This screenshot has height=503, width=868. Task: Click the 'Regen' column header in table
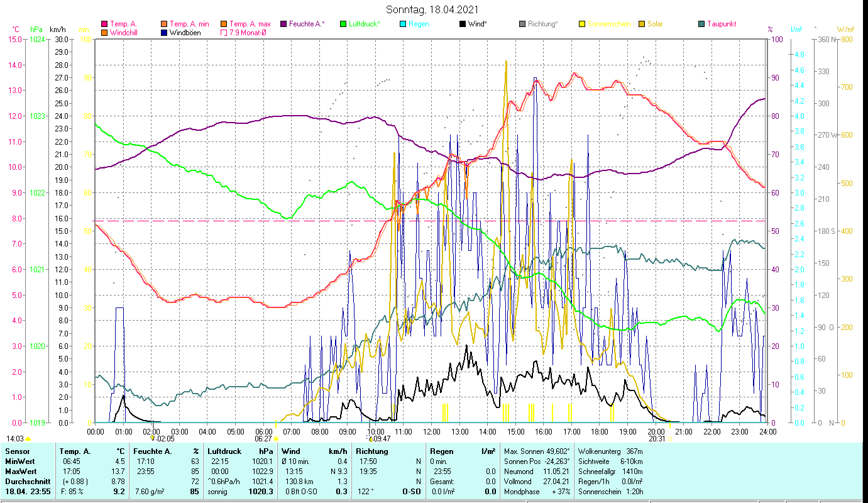[442, 451]
